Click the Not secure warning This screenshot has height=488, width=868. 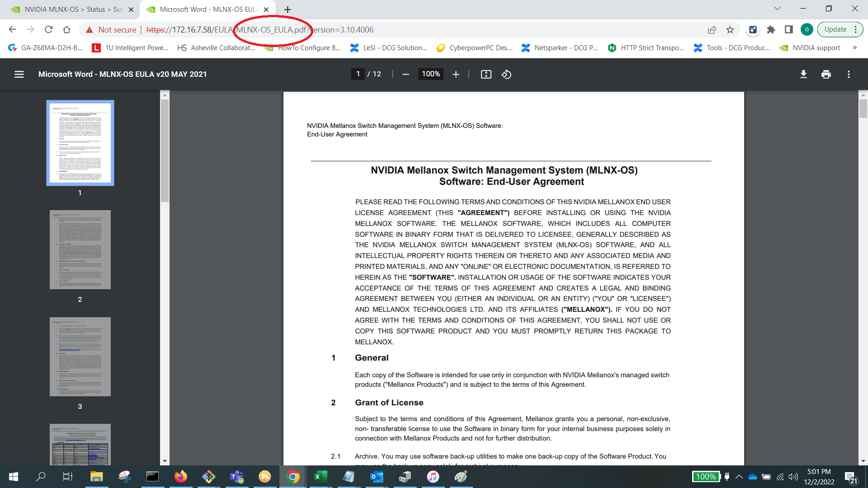pyautogui.click(x=111, y=29)
